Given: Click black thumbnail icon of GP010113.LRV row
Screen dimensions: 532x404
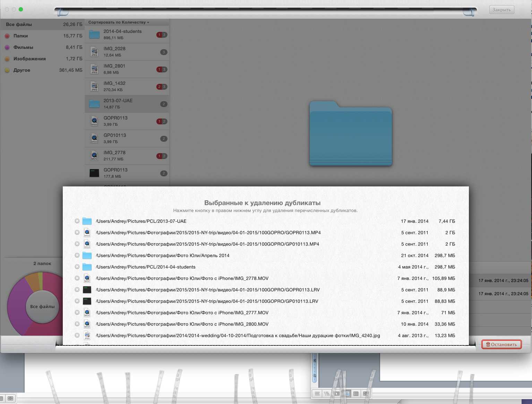Looking at the screenshot, I should (87, 301).
